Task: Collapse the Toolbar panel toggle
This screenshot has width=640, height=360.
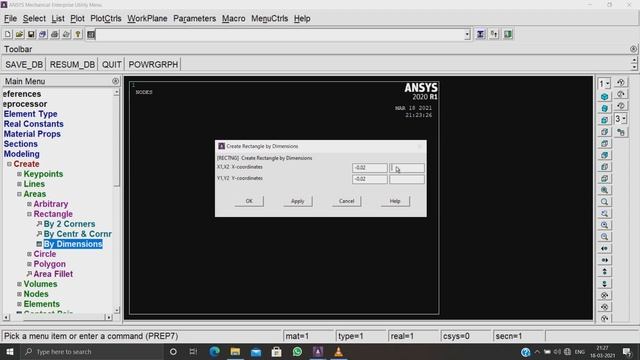Action: click(633, 49)
